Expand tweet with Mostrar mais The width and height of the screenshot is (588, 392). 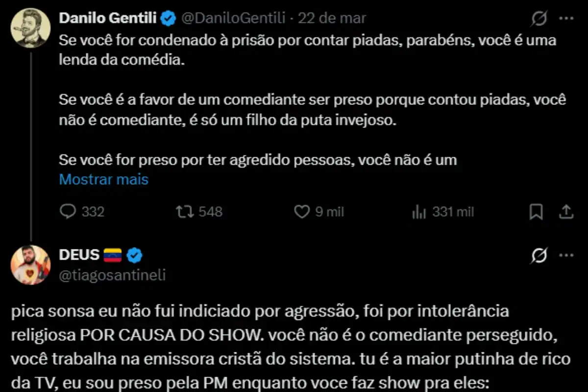coord(103,179)
